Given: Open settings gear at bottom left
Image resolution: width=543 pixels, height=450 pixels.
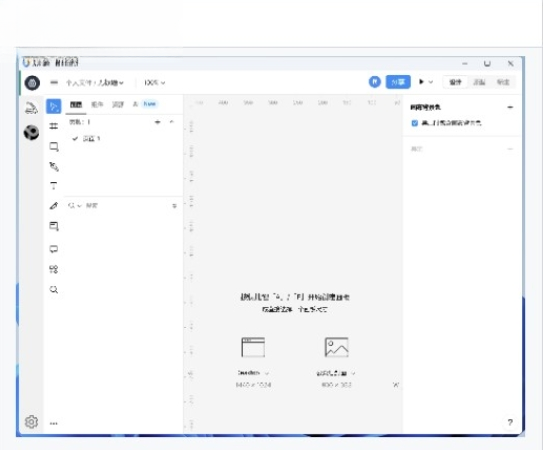Looking at the screenshot, I should click(x=32, y=422).
